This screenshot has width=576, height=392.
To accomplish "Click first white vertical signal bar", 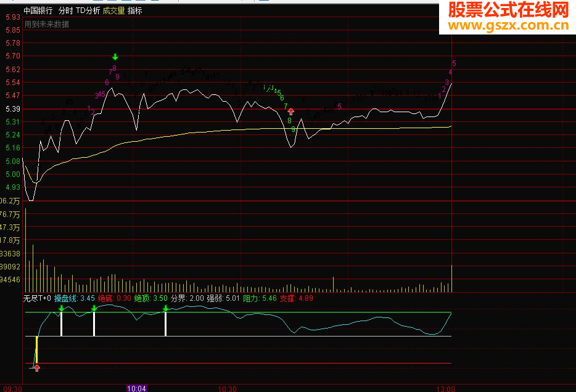I will tap(61, 324).
